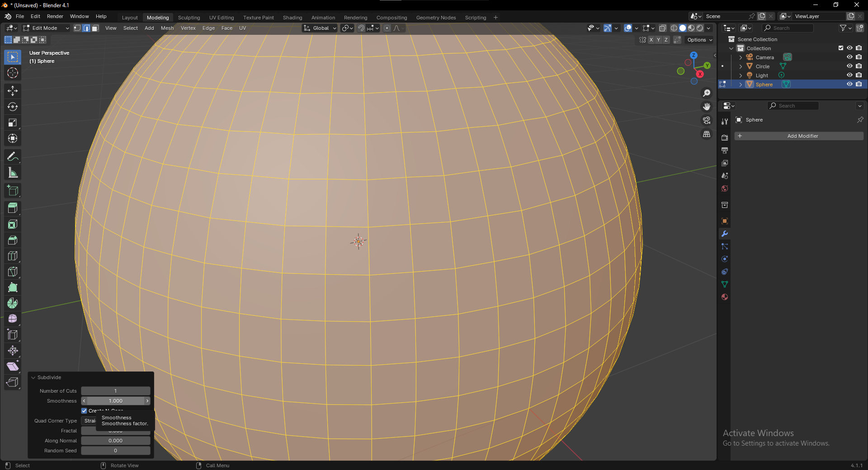The height and width of the screenshot is (470, 868).
Task: Select the Poly Build tool
Action: pyautogui.click(x=13, y=287)
